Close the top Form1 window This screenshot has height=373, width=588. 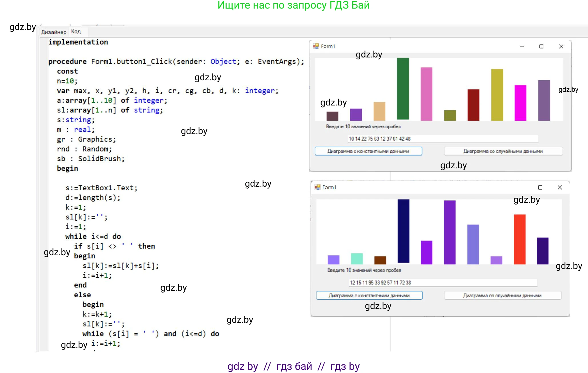pos(561,46)
